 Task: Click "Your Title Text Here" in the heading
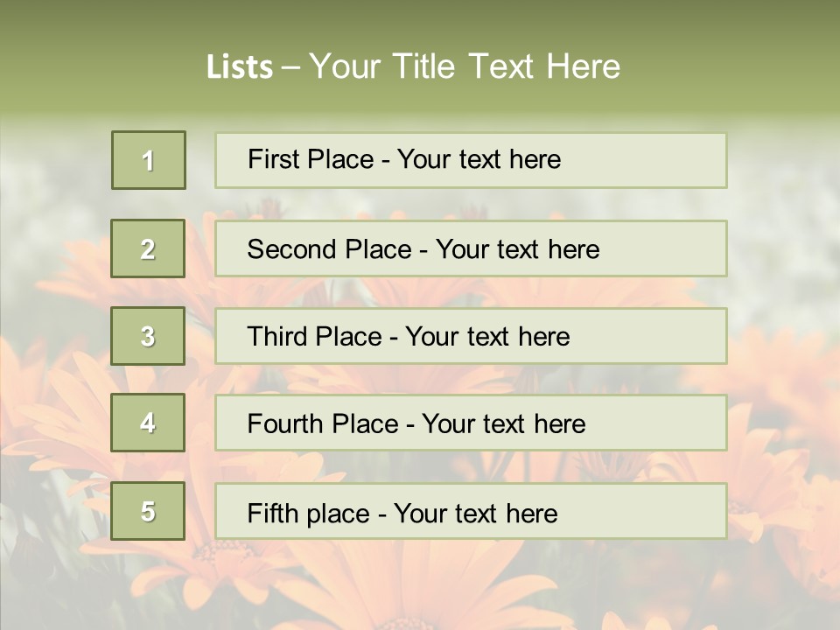tap(465, 67)
